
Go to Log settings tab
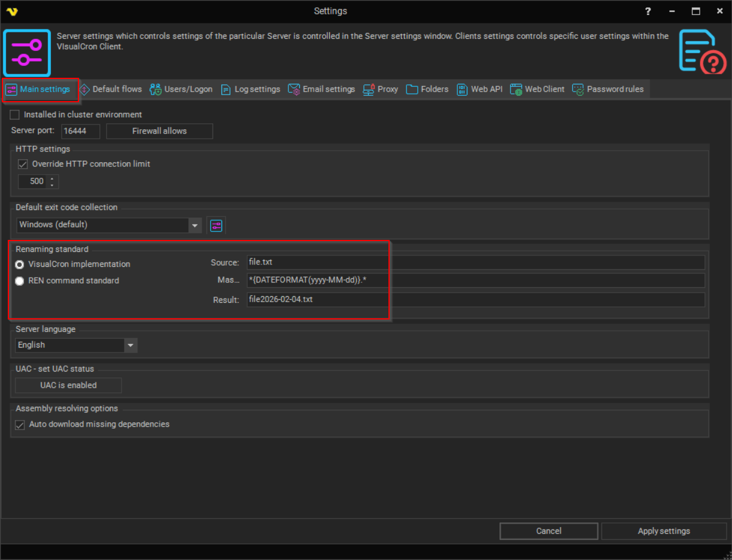pos(250,89)
